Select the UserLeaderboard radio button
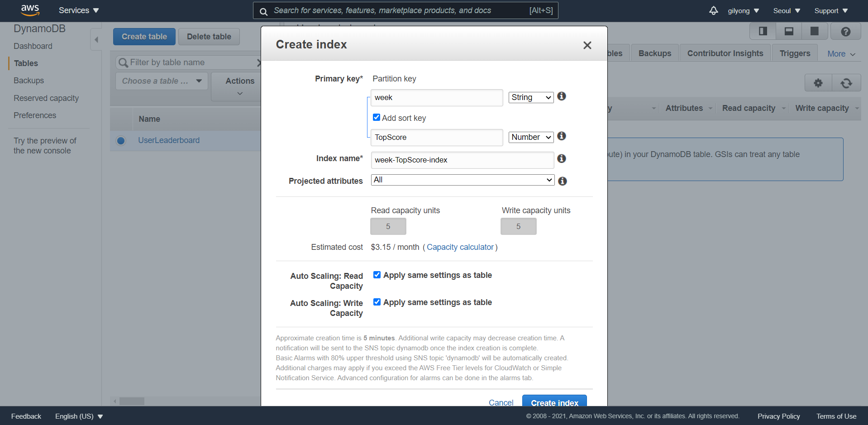The image size is (868, 425). tap(121, 141)
